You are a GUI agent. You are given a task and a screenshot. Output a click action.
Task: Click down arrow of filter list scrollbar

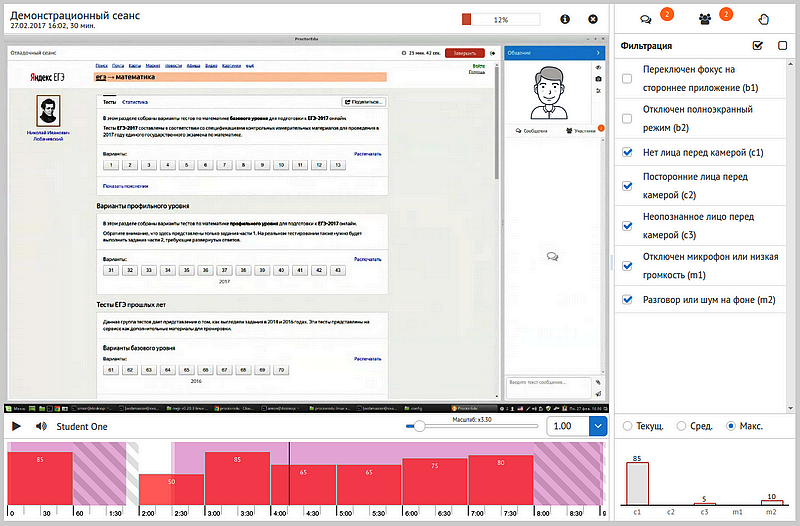(790, 408)
